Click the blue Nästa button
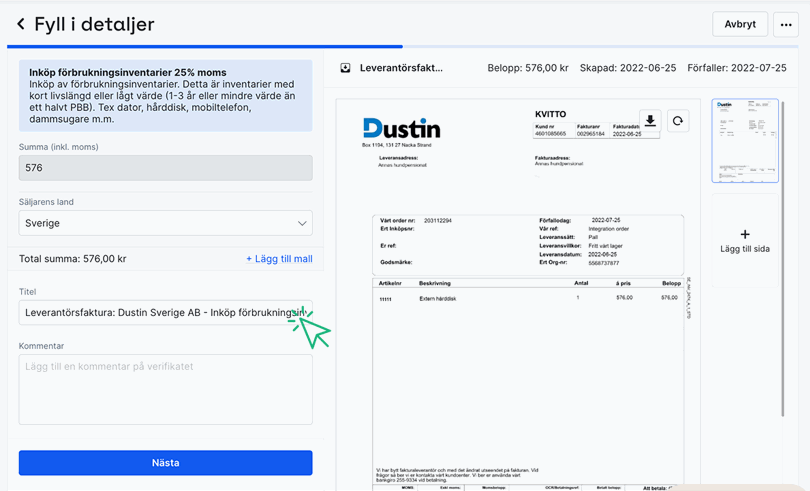This screenshot has width=810, height=491. tap(165, 463)
